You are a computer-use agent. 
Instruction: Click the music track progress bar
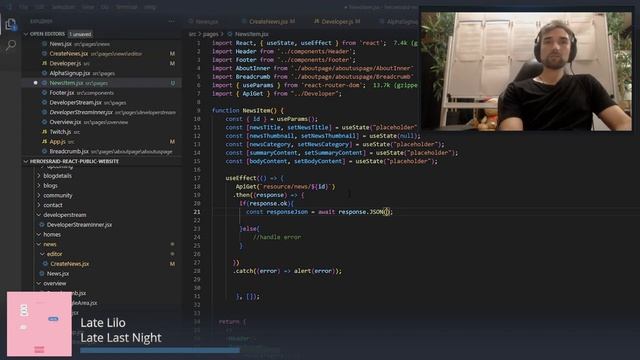[160, 350]
